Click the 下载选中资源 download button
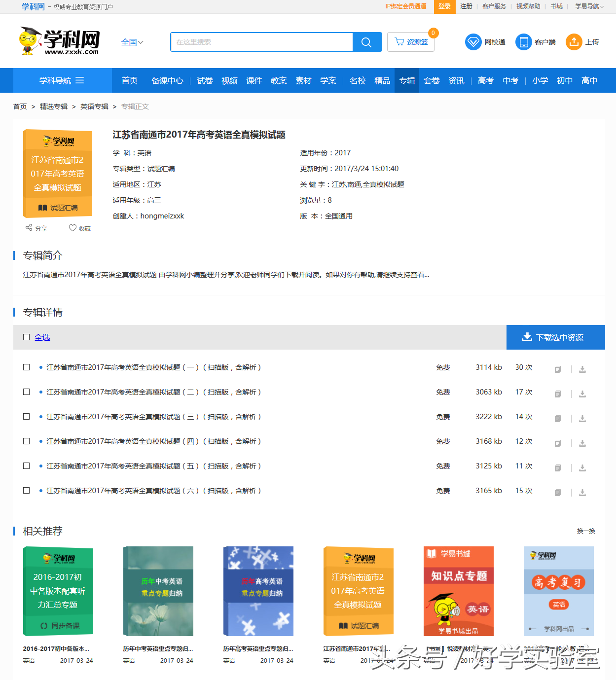The image size is (616, 680). point(555,337)
